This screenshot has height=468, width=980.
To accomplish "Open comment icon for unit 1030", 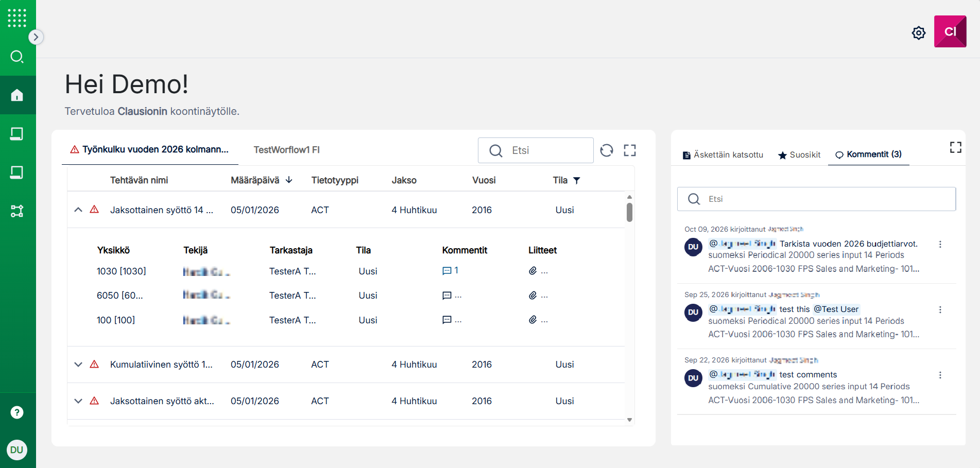I will (x=446, y=271).
